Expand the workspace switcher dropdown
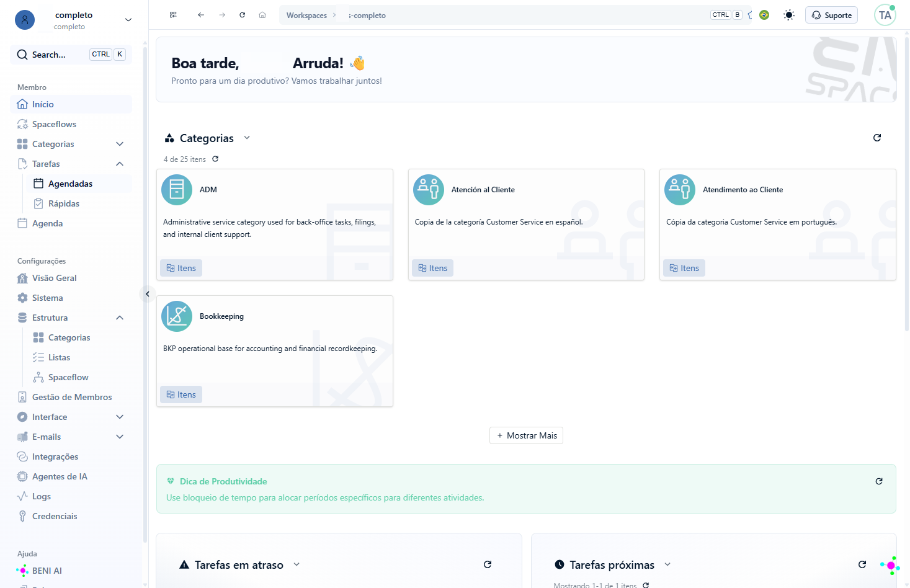The image size is (910, 588). pos(128,20)
